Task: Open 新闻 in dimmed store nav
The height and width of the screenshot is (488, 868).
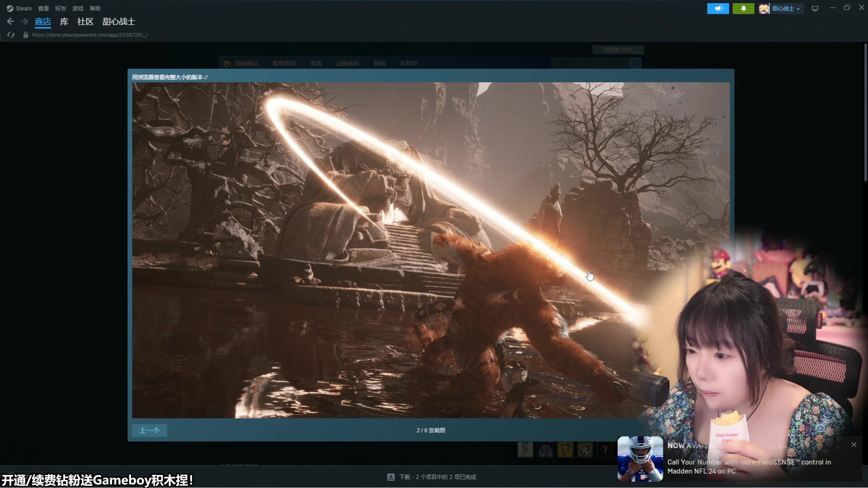Action: [379, 64]
